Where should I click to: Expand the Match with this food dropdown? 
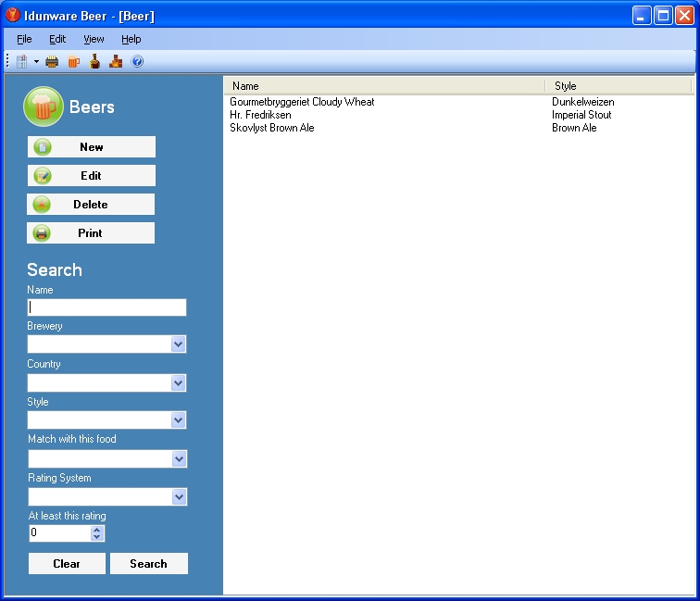point(179,459)
